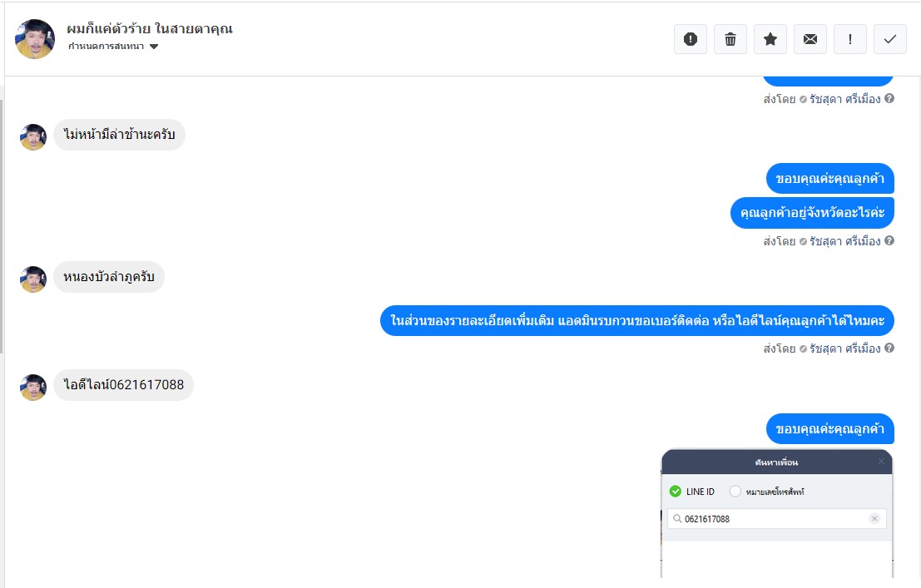The width and height of the screenshot is (921, 588).
Task: Click the spam report icon in header
Action: click(x=691, y=39)
